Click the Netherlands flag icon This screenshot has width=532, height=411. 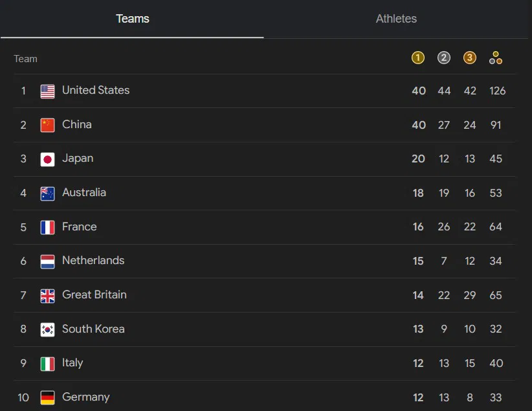coord(47,261)
